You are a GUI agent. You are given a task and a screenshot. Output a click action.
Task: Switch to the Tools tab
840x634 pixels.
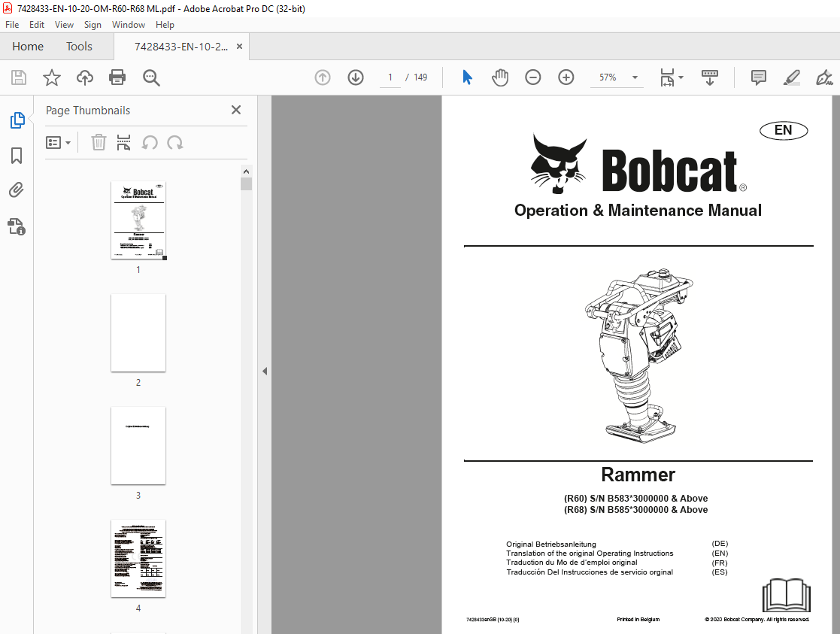(79, 47)
